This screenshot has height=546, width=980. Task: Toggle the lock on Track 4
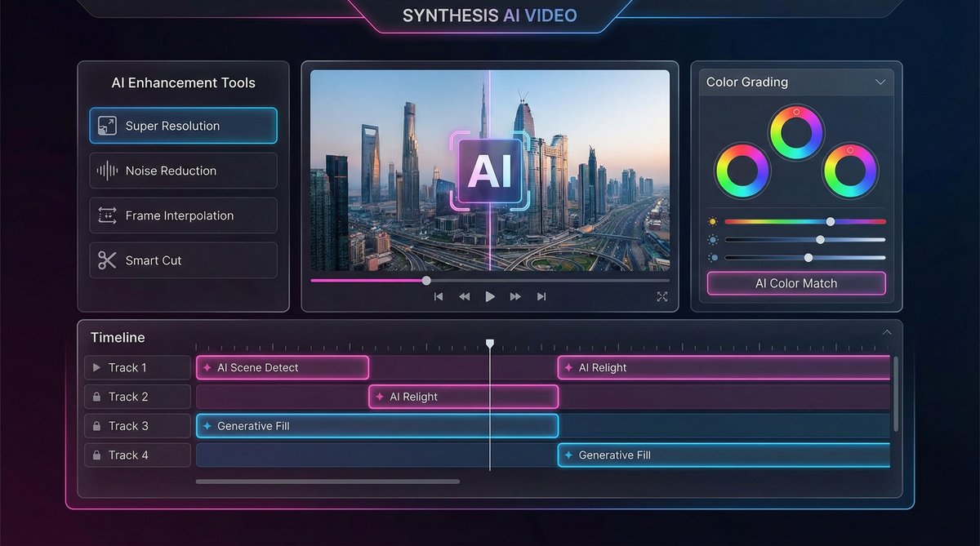(97, 455)
